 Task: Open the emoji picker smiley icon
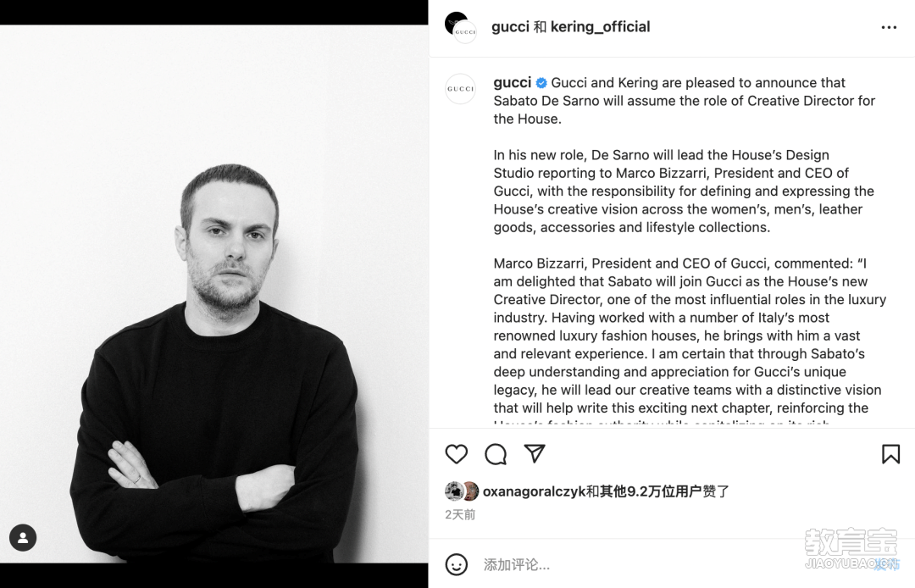click(457, 564)
